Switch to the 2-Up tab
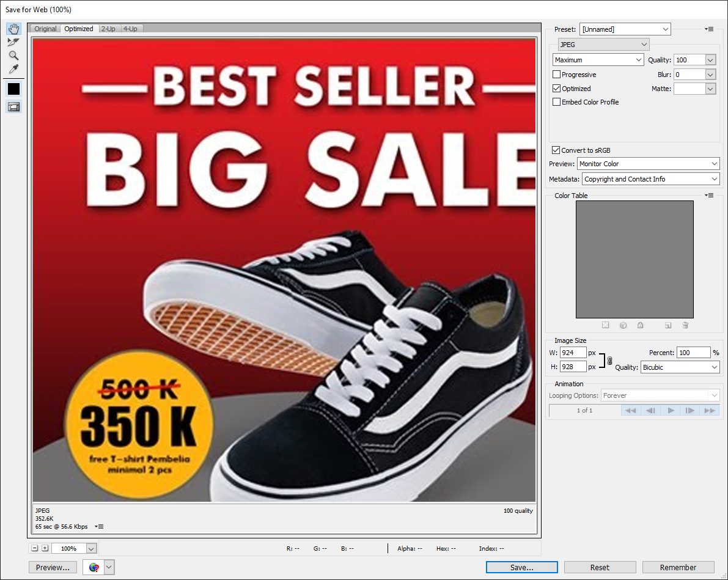This screenshot has width=728, height=580. (x=109, y=29)
